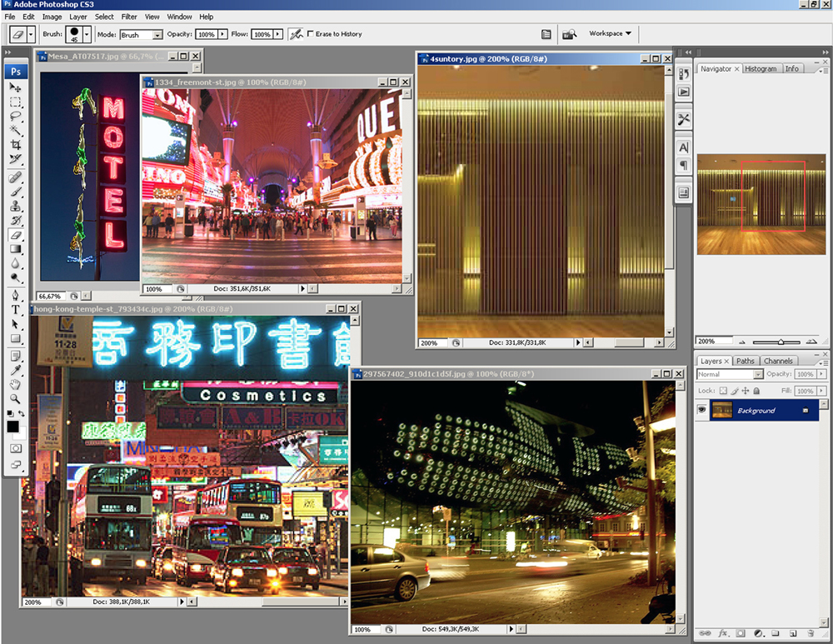This screenshot has width=833, height=644.
Task: Open the Opacity slider arrow in options bar
Action: pyautogui.click(x=222, y=34)
